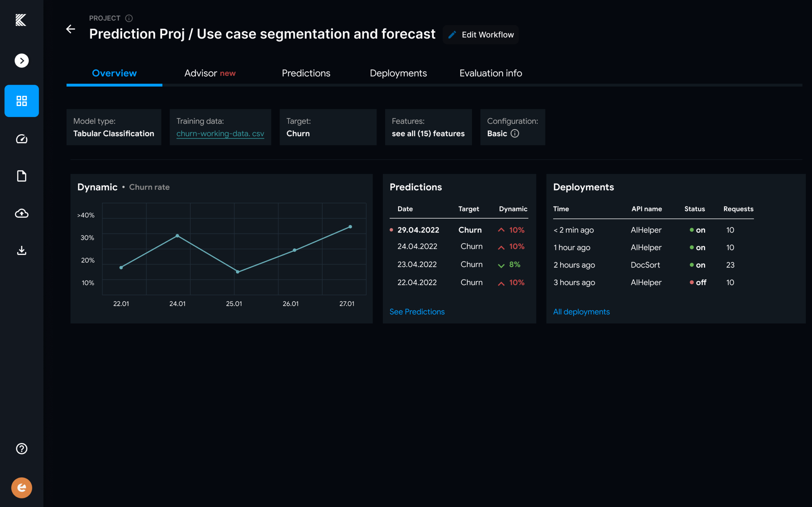The width and height of the screenshot is (812, 507).
Task: Click the info icon beside Basic configuration
Action: 515,134
